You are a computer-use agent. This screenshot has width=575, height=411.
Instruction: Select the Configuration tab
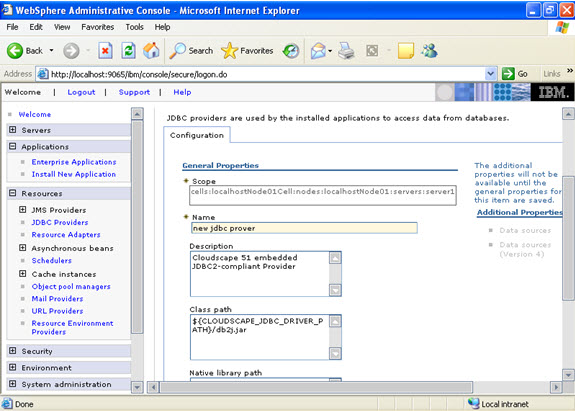click(197, 135)
